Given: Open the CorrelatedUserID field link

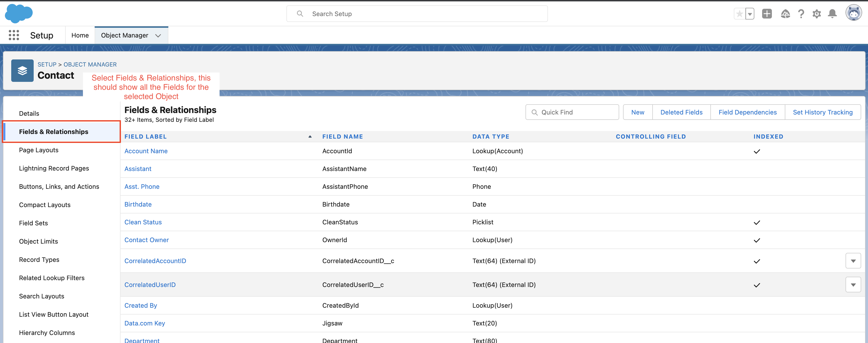Looking at the screenshot, I should coord(150,285).
